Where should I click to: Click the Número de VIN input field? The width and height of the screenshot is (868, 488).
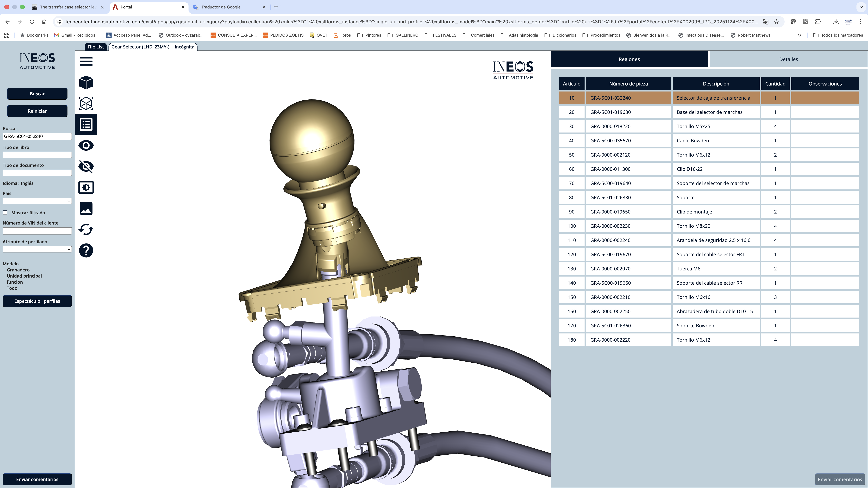click(37, 231)
